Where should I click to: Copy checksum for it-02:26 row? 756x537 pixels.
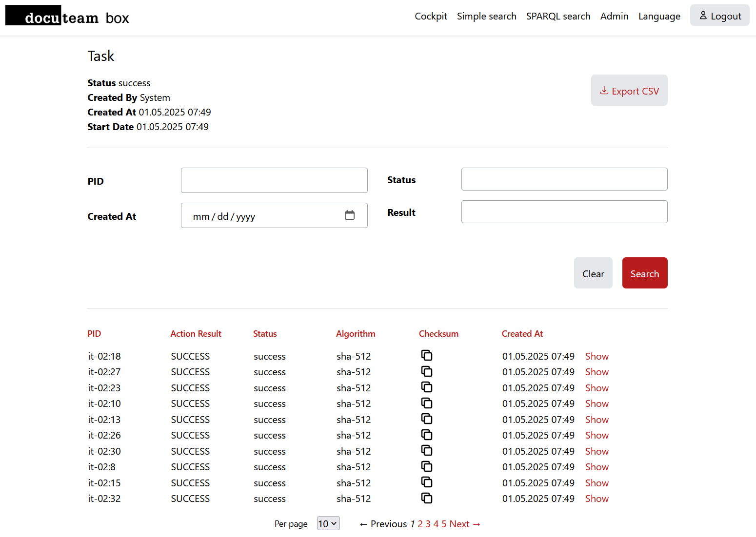click(427, 435)
